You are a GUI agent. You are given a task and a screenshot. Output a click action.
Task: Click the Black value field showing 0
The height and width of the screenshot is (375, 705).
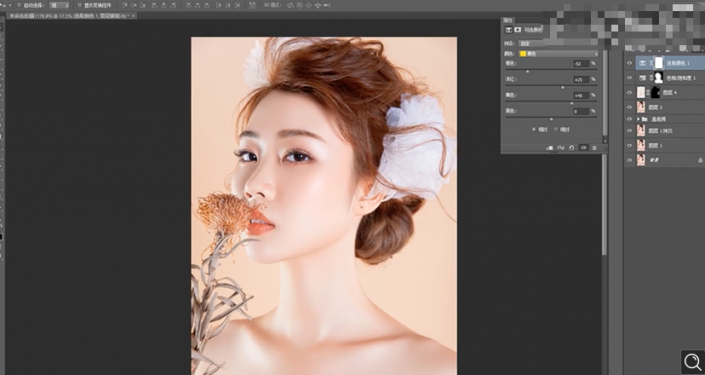581,111
